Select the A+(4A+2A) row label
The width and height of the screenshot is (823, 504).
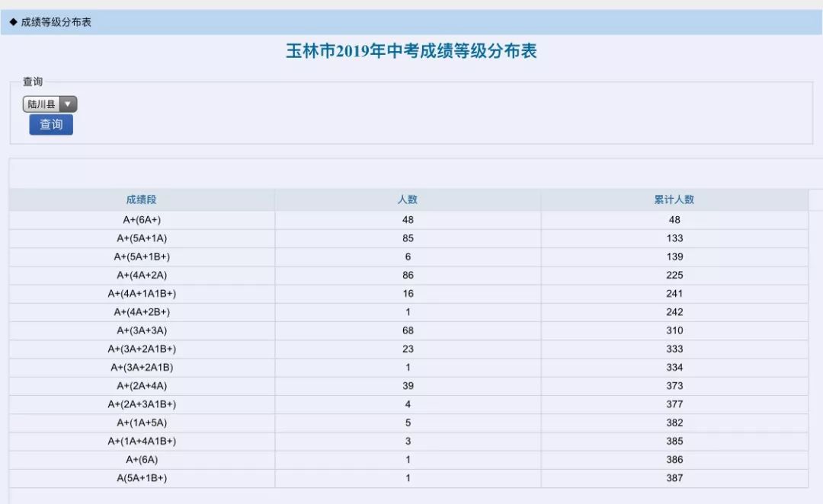[x=142, y=275]
